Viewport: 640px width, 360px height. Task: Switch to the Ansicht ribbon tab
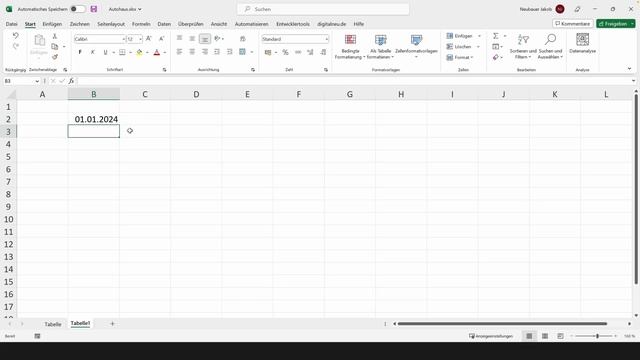pos(219,24)
